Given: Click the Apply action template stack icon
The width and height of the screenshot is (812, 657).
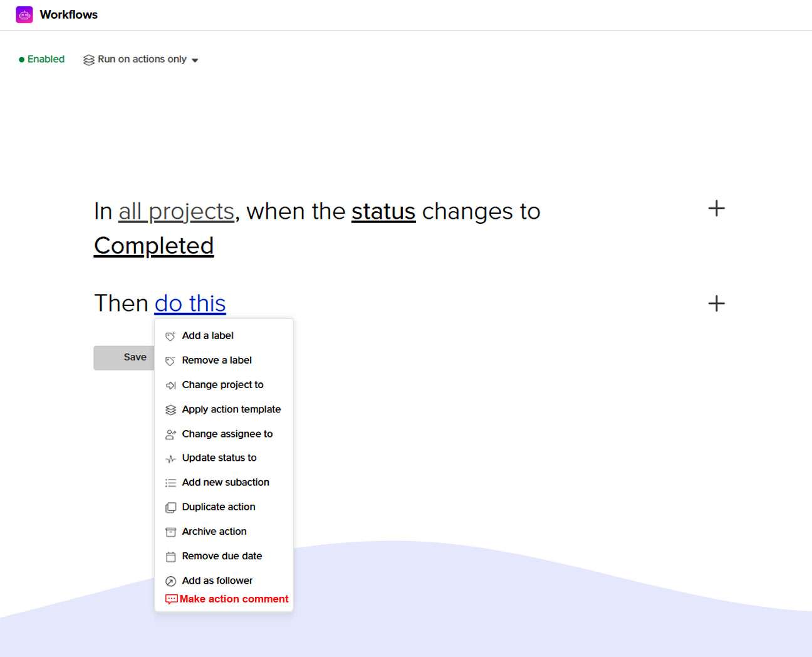Looking at the screenshot, I should tap(170, 410).
